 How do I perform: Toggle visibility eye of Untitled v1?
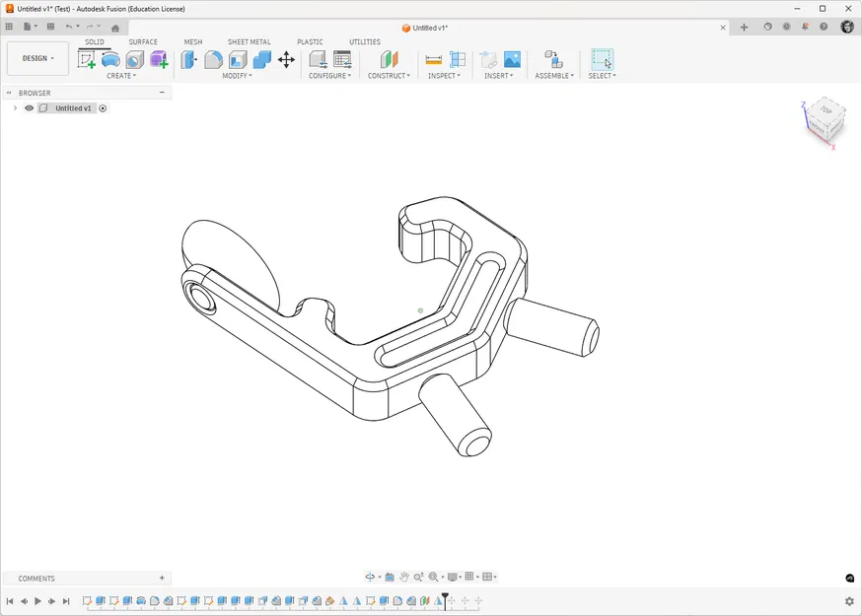pos(30,108)
